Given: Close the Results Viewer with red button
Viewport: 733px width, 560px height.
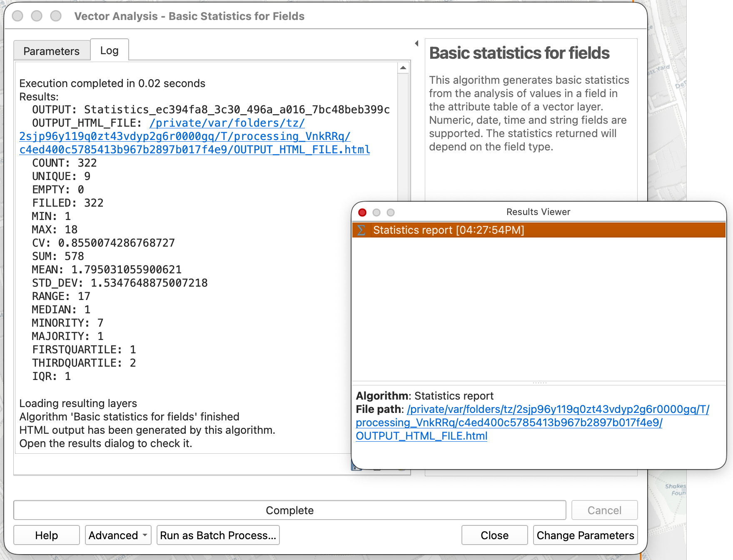Looking at the screenshot, I should [x=362, y=212].
